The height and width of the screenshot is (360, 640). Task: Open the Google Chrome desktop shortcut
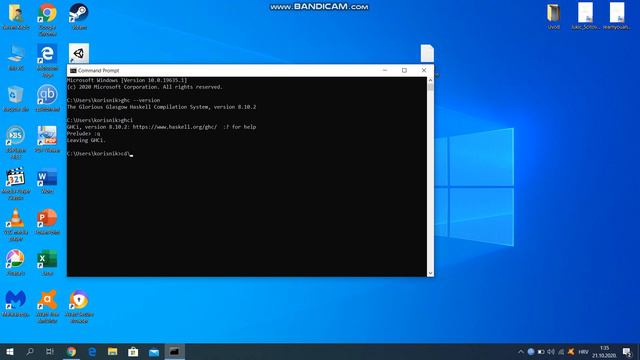[x=47, y=19]
